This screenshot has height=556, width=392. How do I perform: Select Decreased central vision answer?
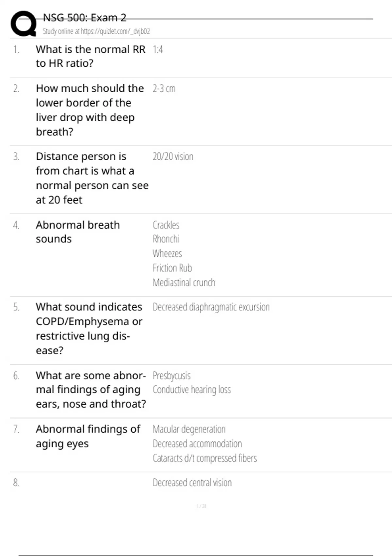(192, 483)
